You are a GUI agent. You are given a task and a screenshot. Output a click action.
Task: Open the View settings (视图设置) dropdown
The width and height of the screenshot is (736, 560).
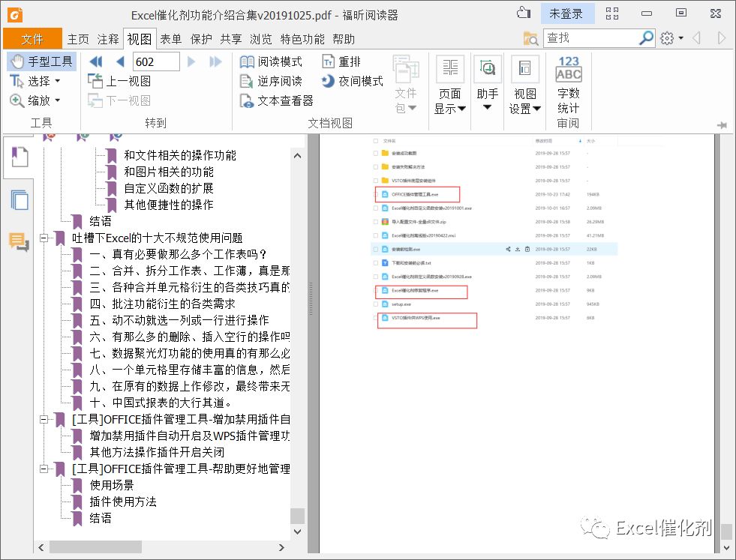click(524, 85)
